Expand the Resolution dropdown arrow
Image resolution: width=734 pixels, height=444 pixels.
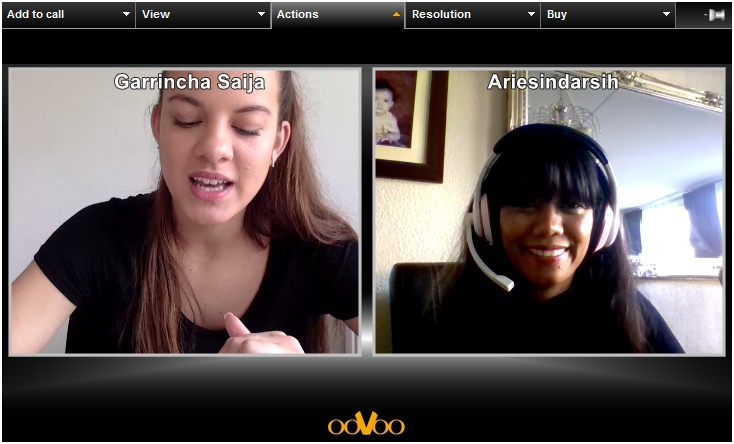pos(531,15)
